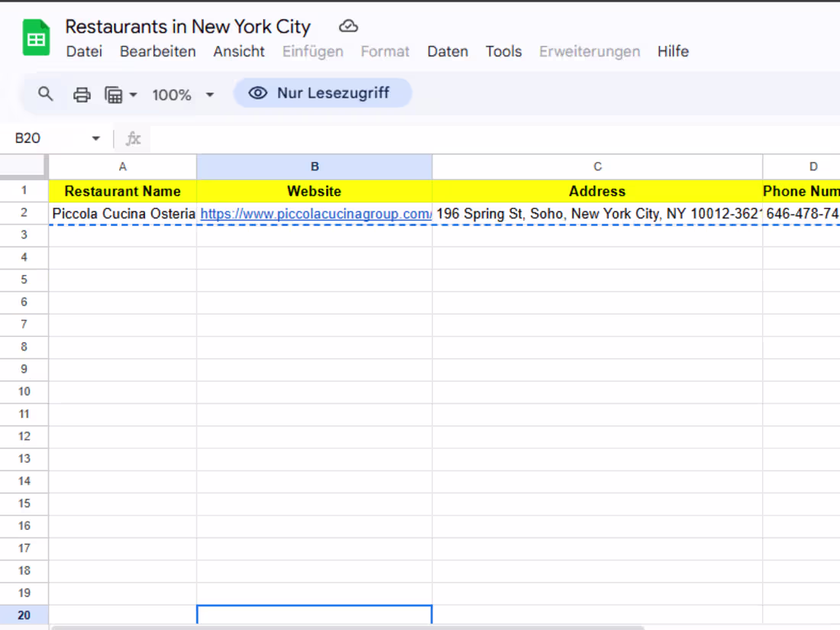Open the Datei menu

click(x=84, y=51)
